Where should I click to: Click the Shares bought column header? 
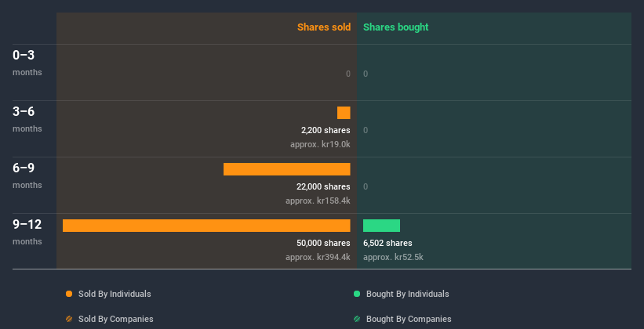pos(396,27)
